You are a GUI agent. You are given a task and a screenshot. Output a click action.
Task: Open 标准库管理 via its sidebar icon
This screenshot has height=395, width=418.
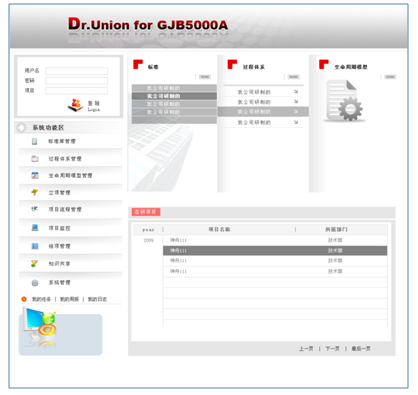(34, 141)
